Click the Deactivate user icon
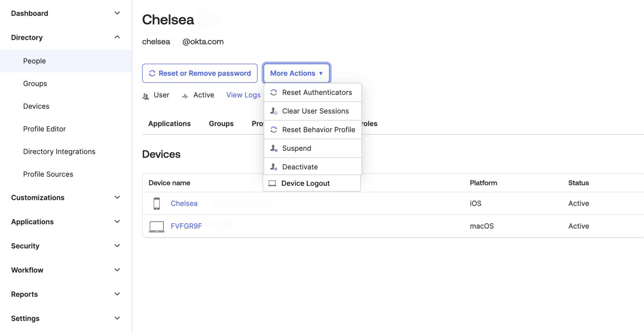The image size is (644, 332). 274,167
